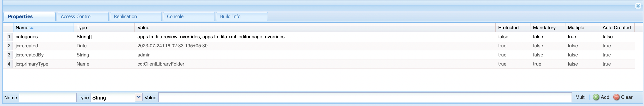Select the jcr:createdBy property row
This screenshot has width=644, height=106.
click(30, 55)
